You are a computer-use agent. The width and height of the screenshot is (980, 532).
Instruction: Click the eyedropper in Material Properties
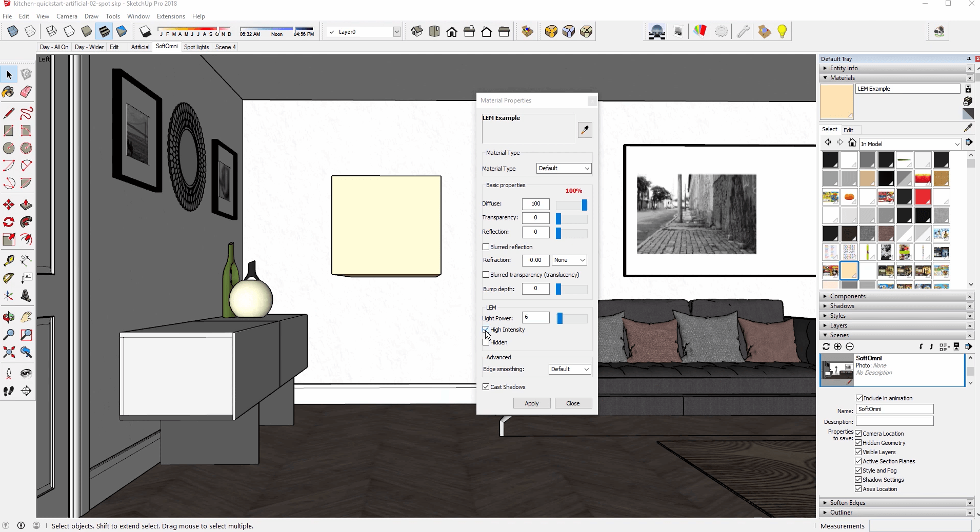(x=585, y=130)
